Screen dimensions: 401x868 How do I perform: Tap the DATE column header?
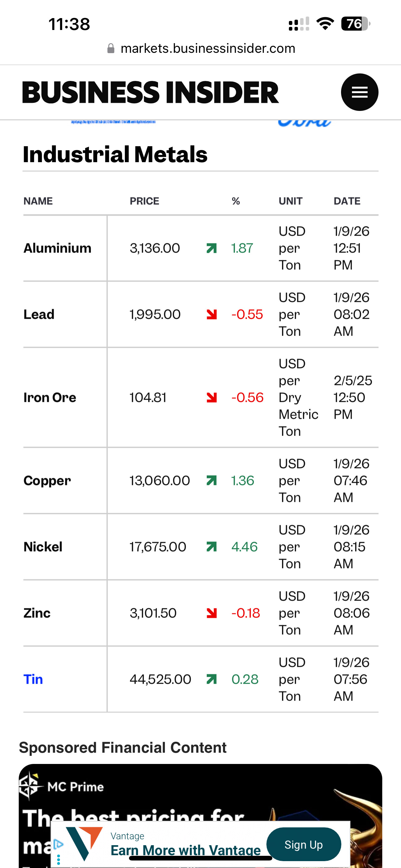click(x=347, y=201)
